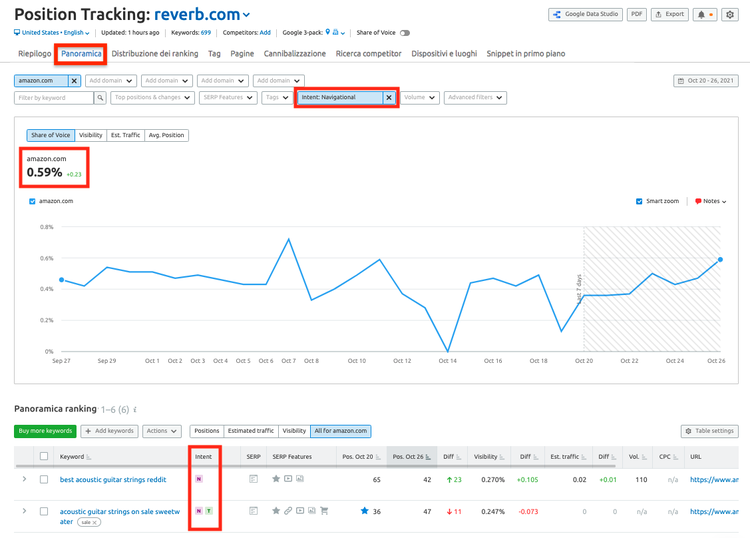Click the Add keywords button

click(x=109, y=431)
